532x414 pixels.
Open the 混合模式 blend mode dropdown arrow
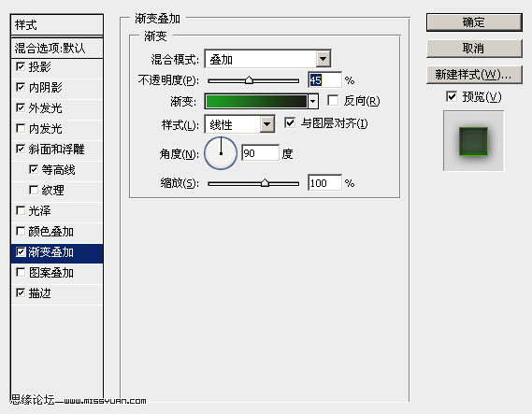(323, 59)
